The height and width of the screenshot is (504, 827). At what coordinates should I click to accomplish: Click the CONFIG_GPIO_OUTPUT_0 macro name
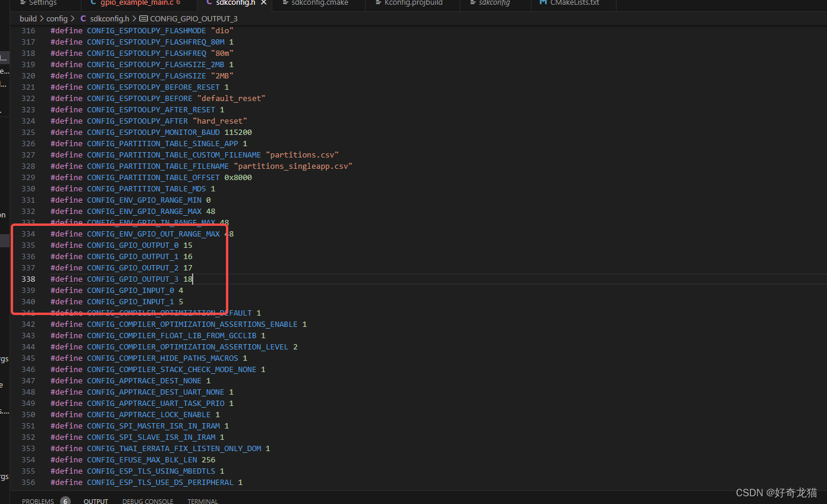pyautogui.click(x=133, y=245)
